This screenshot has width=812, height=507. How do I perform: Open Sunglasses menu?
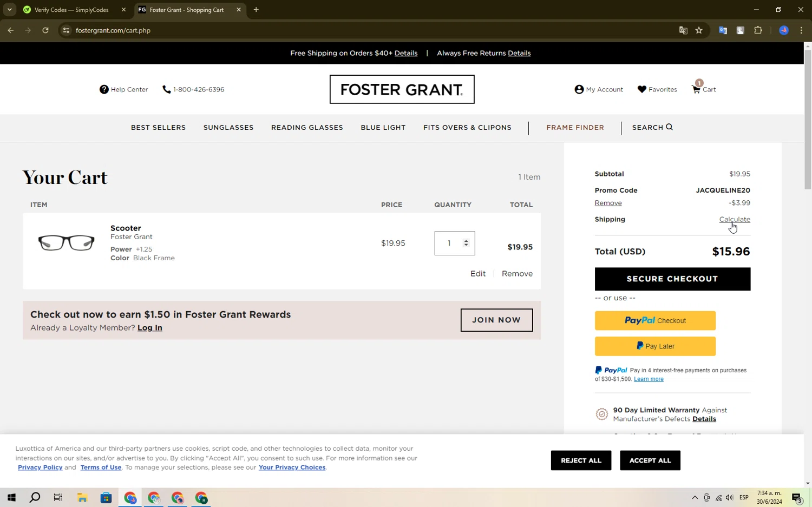[x=228, y=128]
